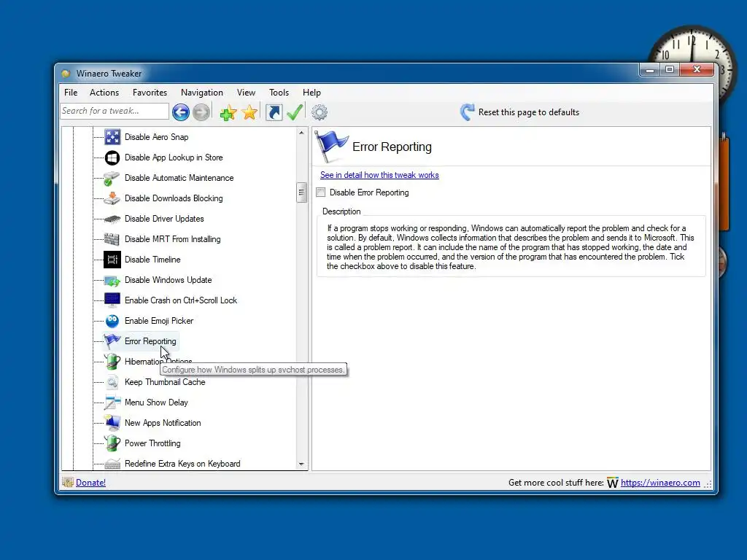The image size is (747, 560).
Task: Open settings via the gear toolbar icon
Action: 320,112
